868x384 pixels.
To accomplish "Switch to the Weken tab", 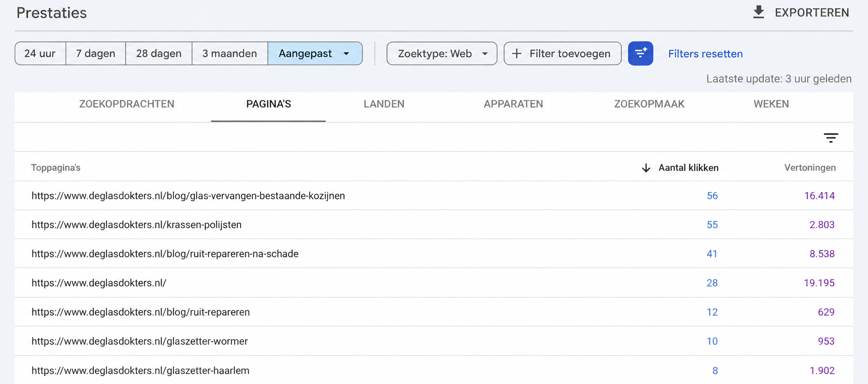I will tap(771, 104).
